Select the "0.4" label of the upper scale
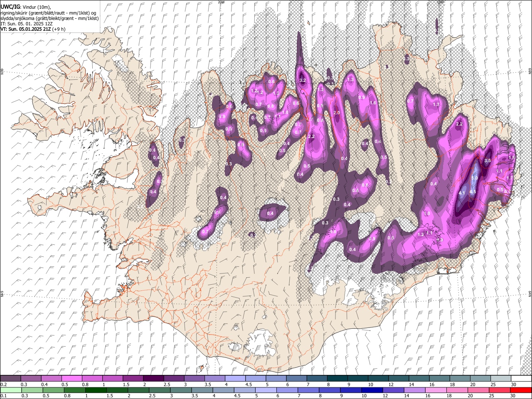The image size is (532, 399). click(x=44, y=384)
